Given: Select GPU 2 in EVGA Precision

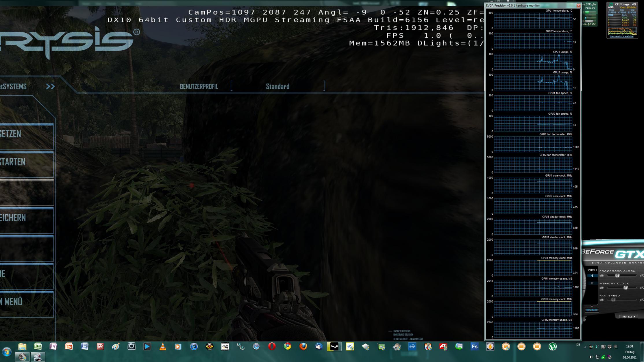Looking at the screenshot, I should (592, 283).
